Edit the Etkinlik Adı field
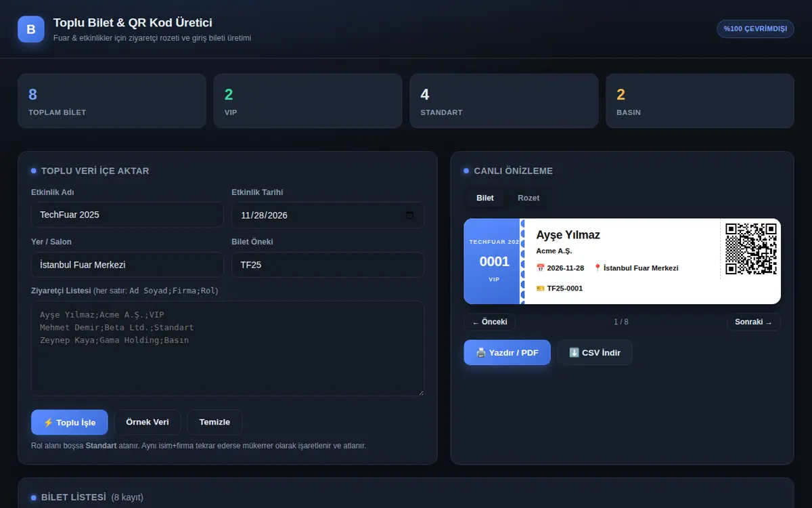The width and height of the screenshot is (812, 508). click(x=127, y=215)
